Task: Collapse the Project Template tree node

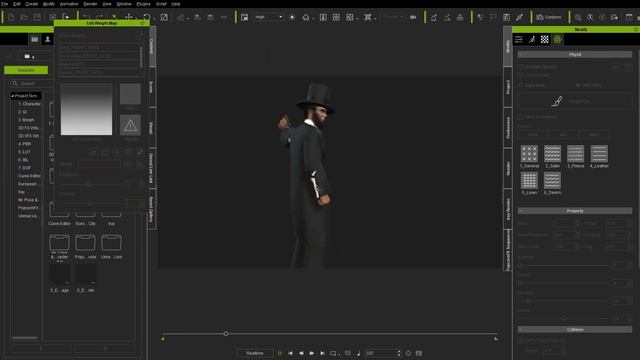Action: pyautogui.click(x=13, y=96)
